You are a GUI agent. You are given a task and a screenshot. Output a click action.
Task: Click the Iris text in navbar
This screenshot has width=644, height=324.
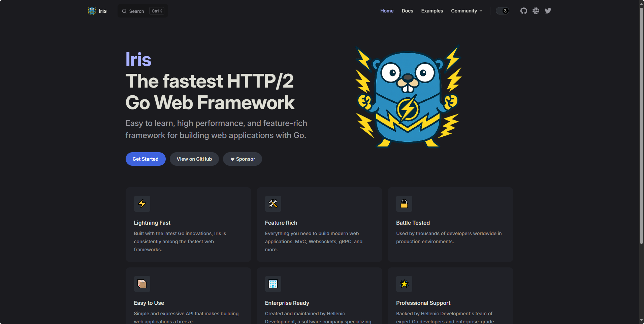point(103,11)
